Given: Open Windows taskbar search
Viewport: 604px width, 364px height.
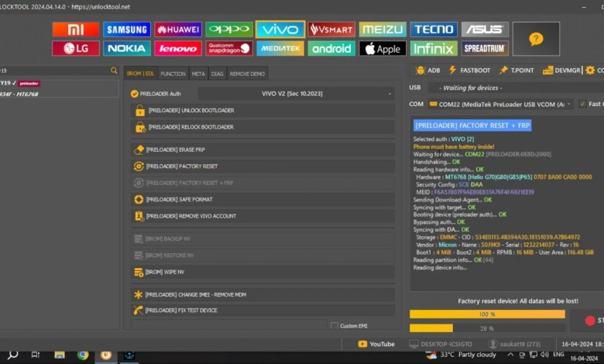Looking at the screenshot, I should tap(12, 355).
